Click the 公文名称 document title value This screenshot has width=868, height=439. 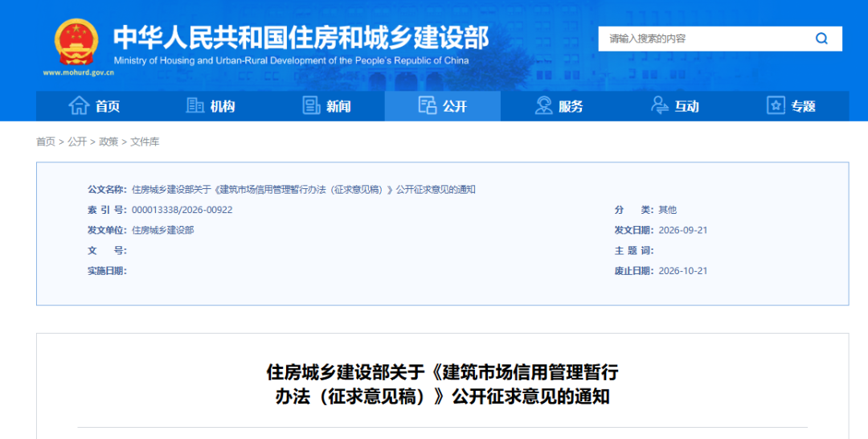[303, 189]
